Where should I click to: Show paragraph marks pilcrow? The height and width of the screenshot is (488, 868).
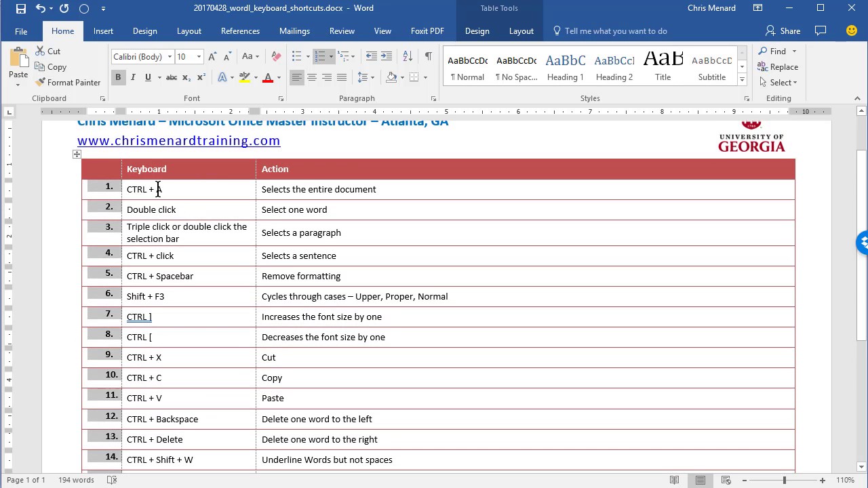pos(428,56)
